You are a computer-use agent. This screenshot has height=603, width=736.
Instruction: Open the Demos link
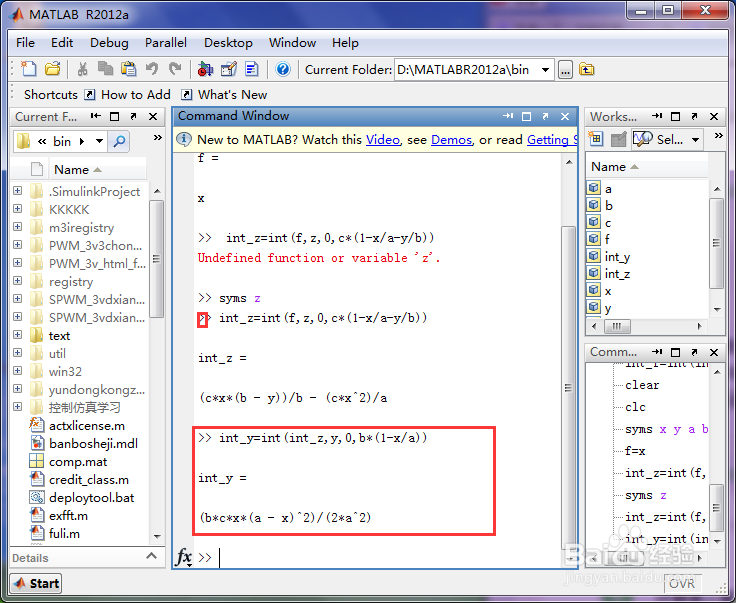tap(452, 140)
